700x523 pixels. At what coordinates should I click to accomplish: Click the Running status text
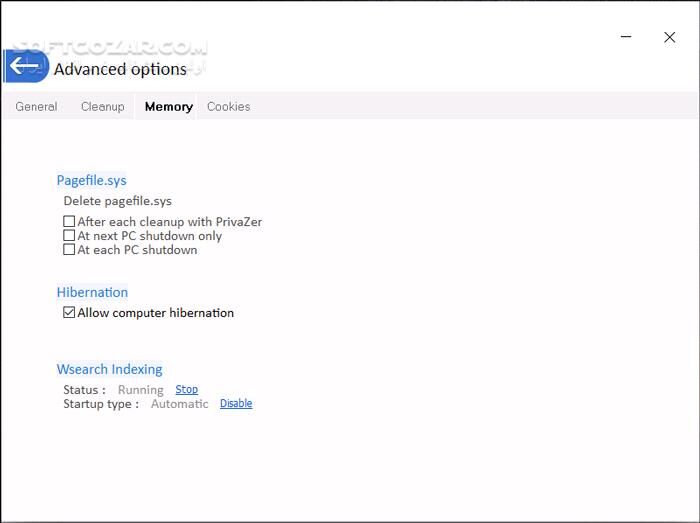click(140, 390)
